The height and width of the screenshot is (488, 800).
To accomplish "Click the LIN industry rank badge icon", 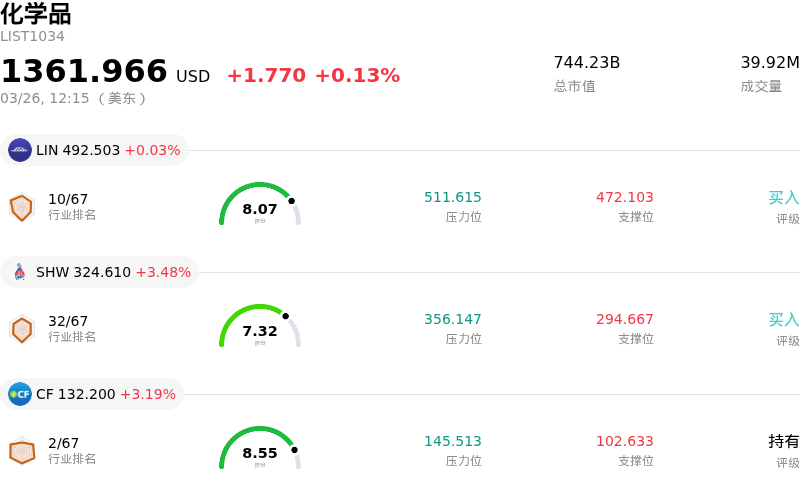I will coord(21,207).
